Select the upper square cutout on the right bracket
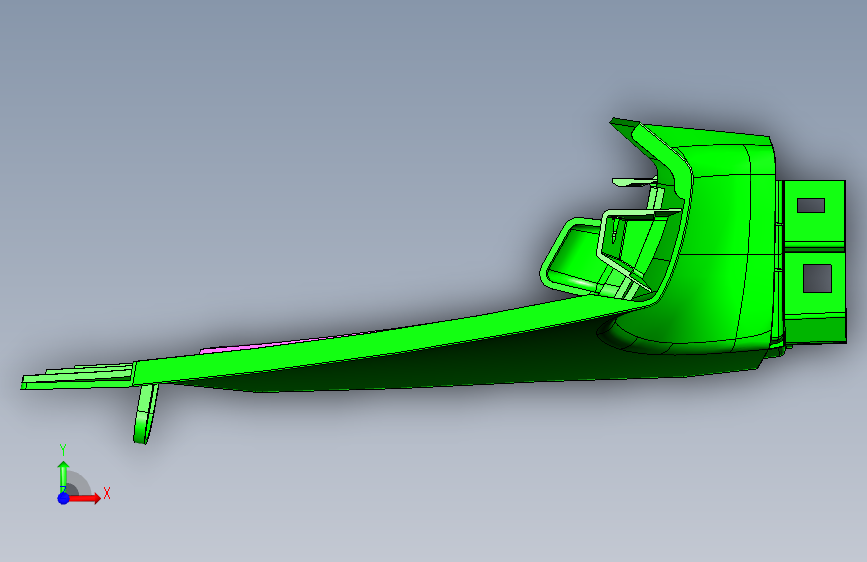 pyautogui.click(x=811, y=206)
